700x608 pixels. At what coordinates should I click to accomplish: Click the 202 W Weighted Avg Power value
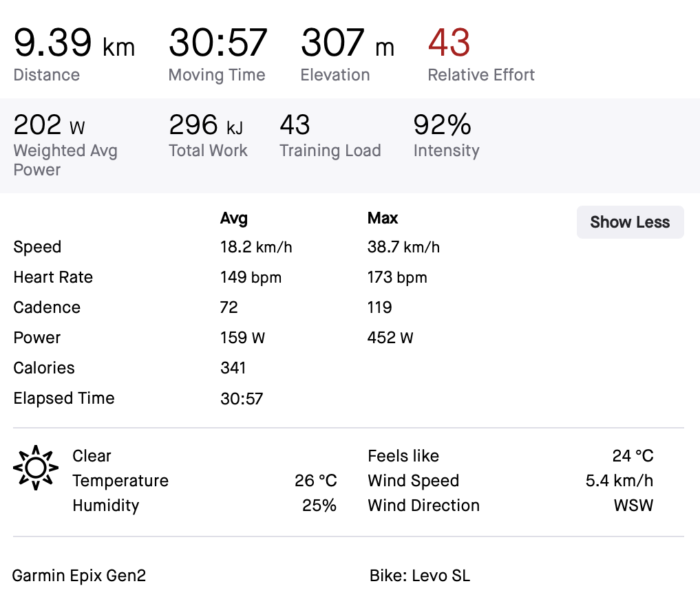(x=49, y=124)
